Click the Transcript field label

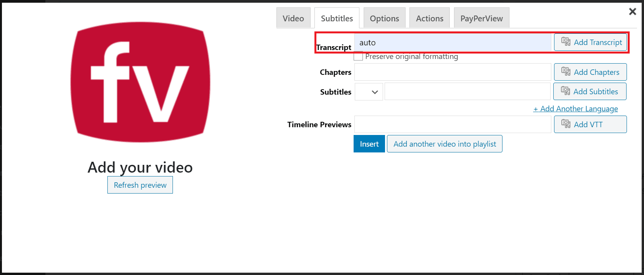tap(334, 47)
